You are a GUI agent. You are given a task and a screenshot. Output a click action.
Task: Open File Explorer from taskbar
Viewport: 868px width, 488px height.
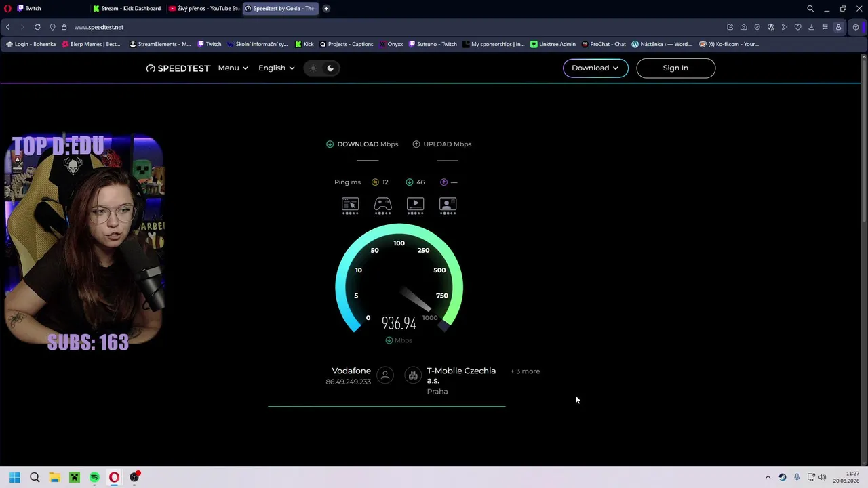pyautogui.click(x=54, y=477)
